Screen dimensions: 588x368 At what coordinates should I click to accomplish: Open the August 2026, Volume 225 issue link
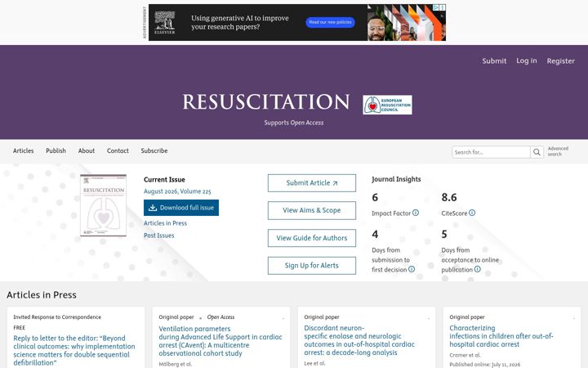[x=177, y=191]
